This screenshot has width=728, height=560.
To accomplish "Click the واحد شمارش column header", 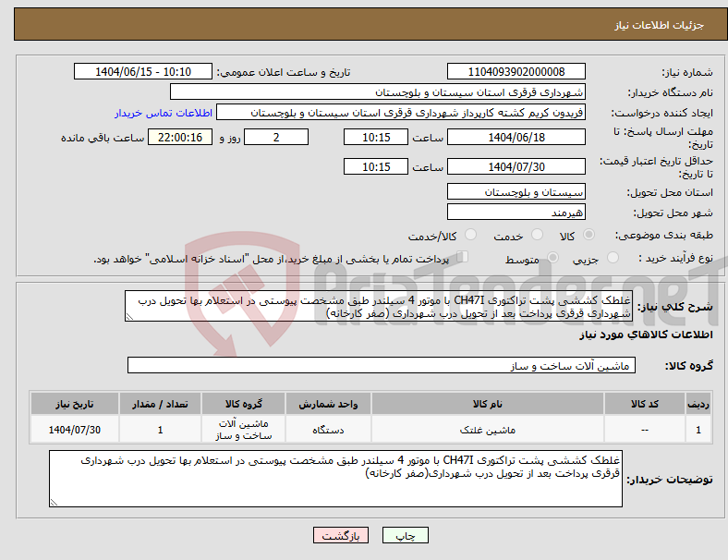I will (328, 404).
